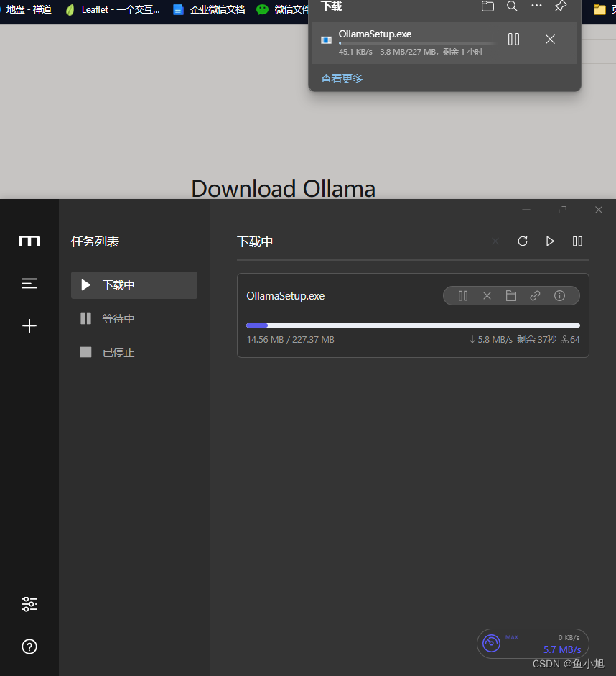
Task: Click the 64 connections indicator
Action: point(570,340)
